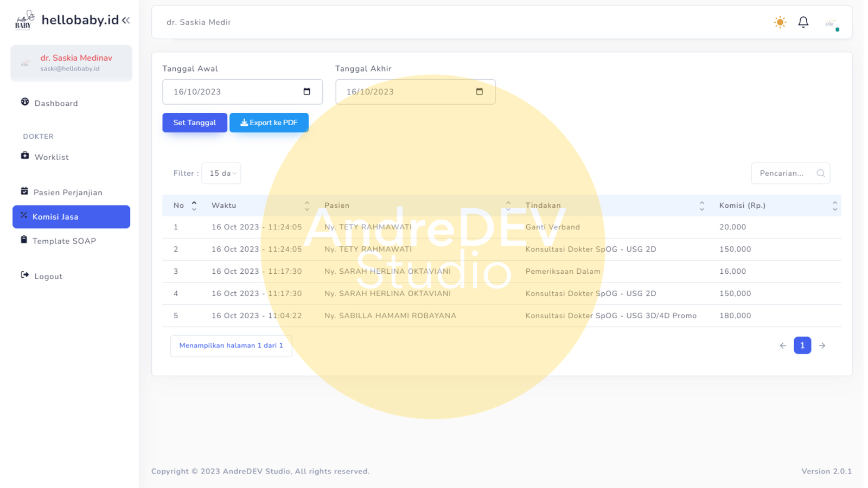Focus the Pencarian search field
The image size is (868, 488).
click(784, 174)
